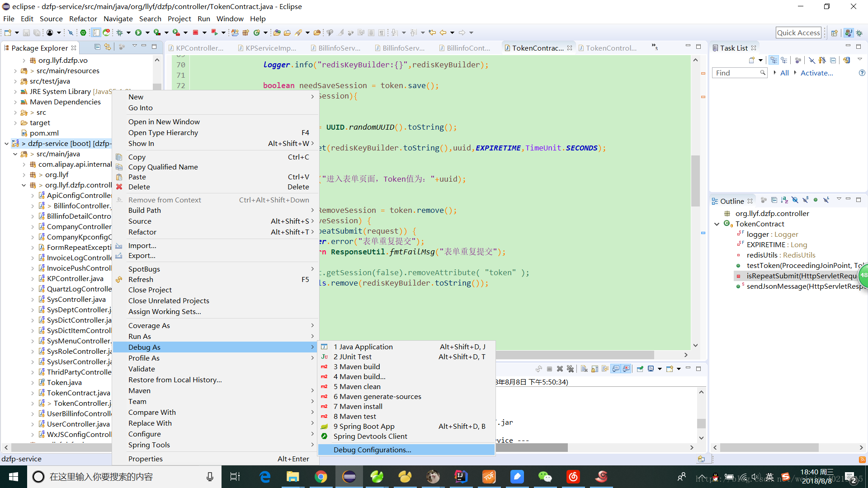This screenshot has width=868, height=488.
Task: Select isRepeatSubmit method in Outline
Action: pyautogui.click(x=801, y=276)
